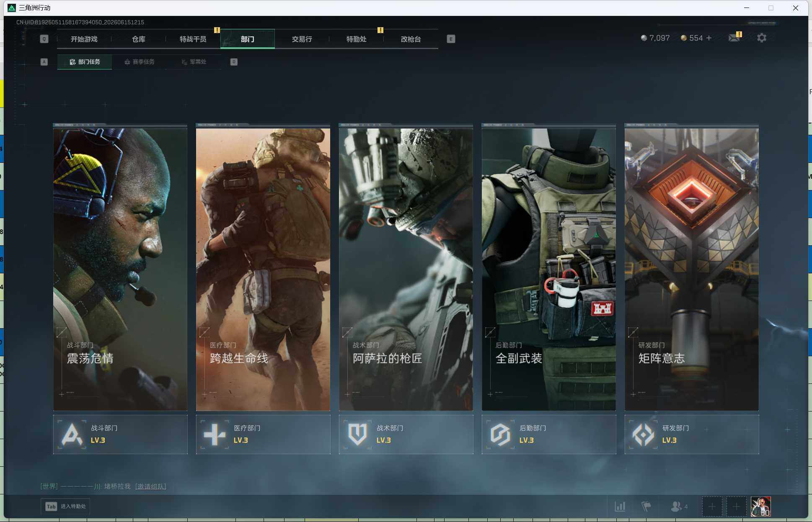The height and width of the screenshot is (522, 812).
Task: Switch to the 特勤处 tab
Action: pos(357,39)
